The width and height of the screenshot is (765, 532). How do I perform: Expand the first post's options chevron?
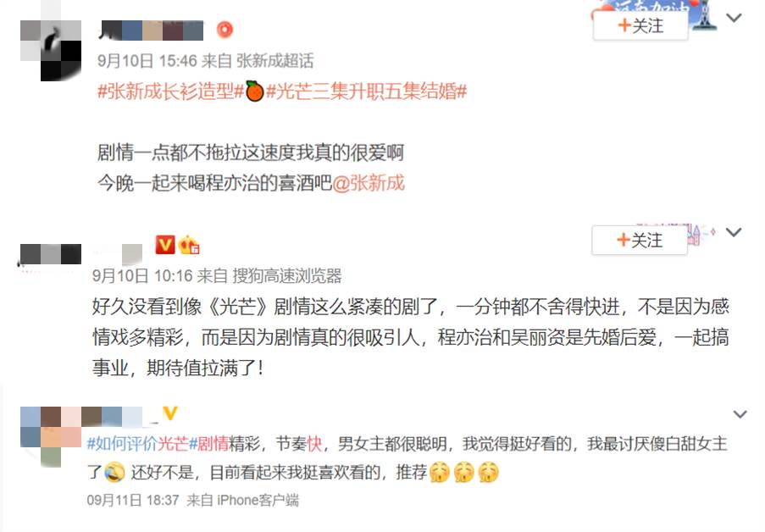(x=734, y=18)
